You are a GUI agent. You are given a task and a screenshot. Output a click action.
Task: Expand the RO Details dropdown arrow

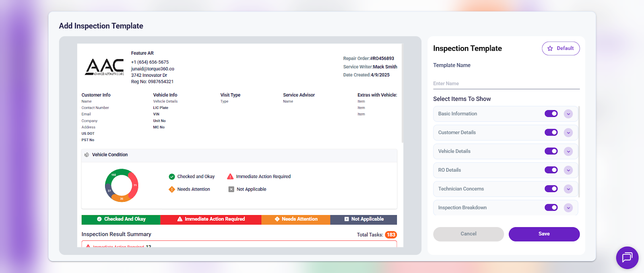coord(568,170)
